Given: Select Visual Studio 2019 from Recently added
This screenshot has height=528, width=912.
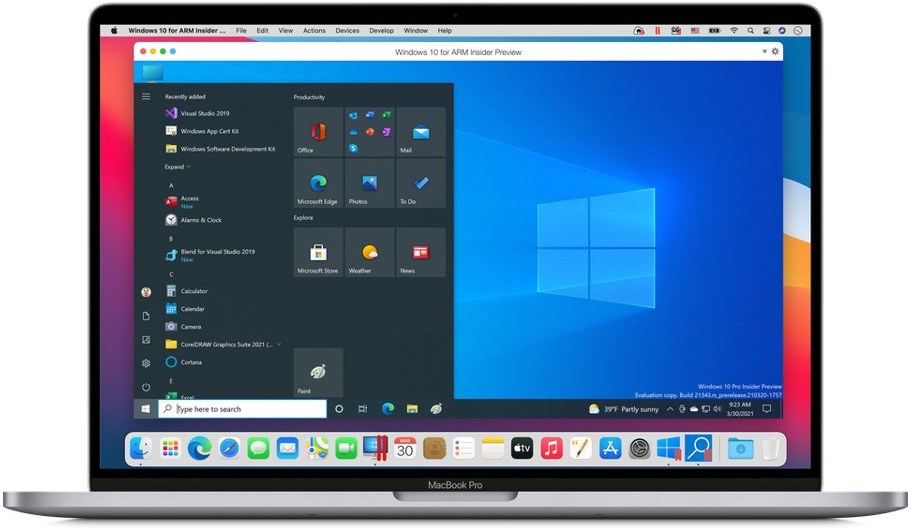Looking at the screenshot, I should 204,113.
